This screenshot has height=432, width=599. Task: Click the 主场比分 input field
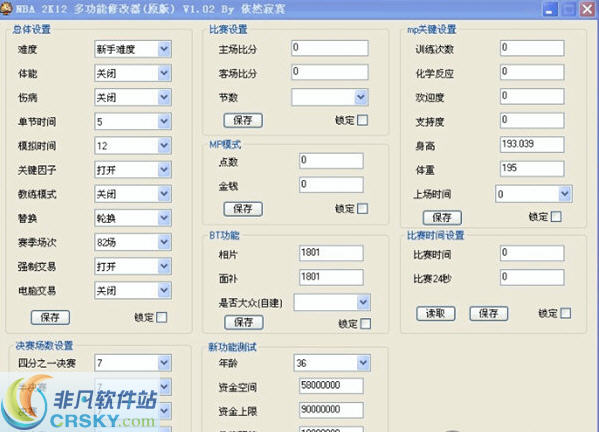tap(330, 48)
